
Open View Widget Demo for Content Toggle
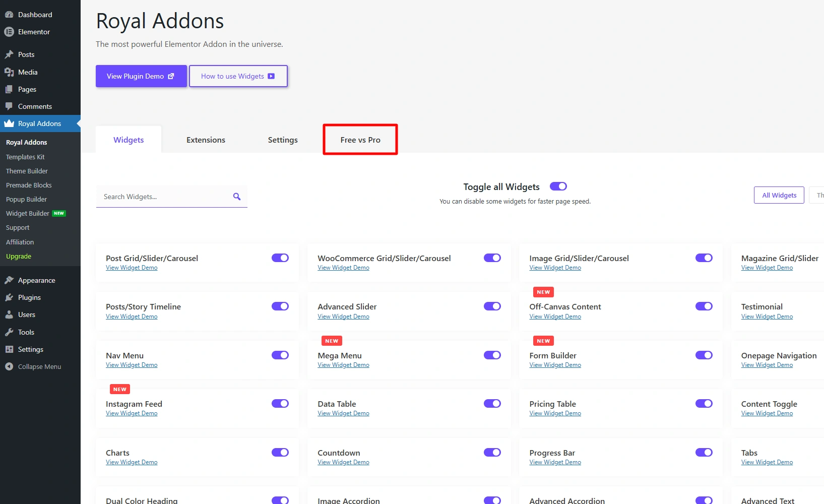pos(767,413)
